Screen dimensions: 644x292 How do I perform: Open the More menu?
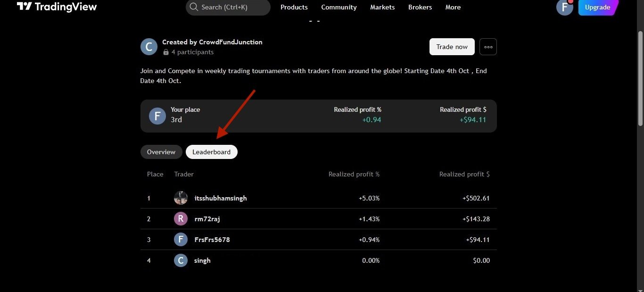coord(453,7)
